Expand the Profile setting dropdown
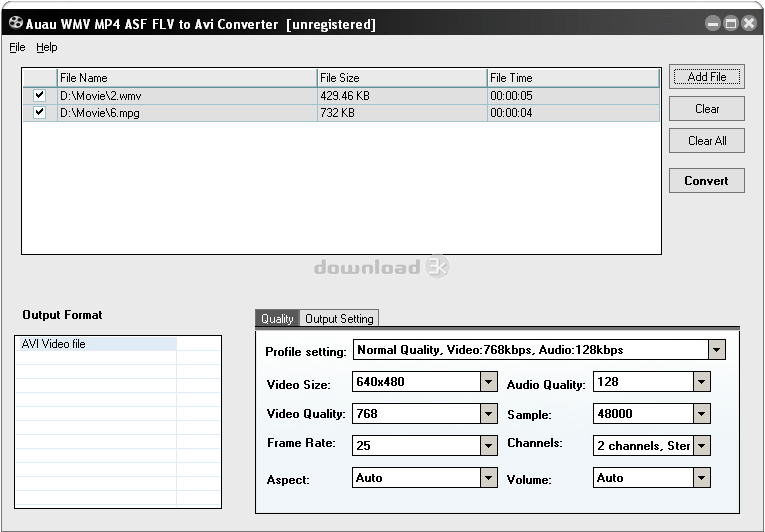765x532 pixels. click(x=716, y=349)
